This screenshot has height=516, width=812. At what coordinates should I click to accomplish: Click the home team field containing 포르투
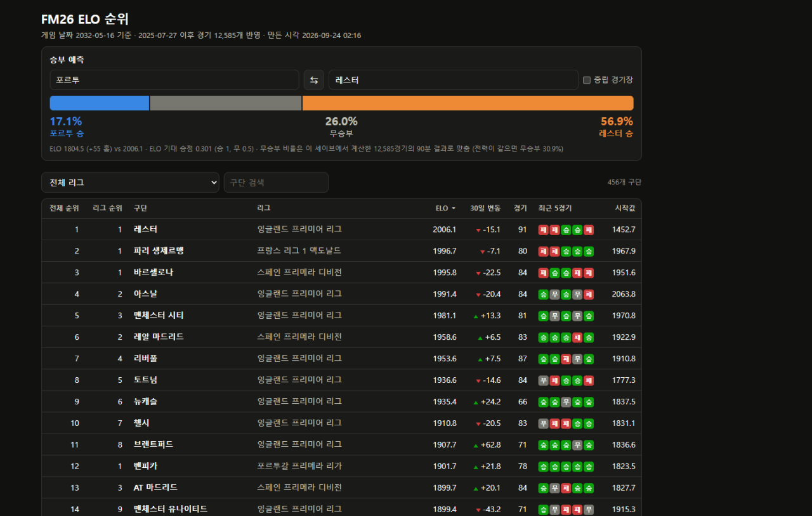click(x=174, y=80)
